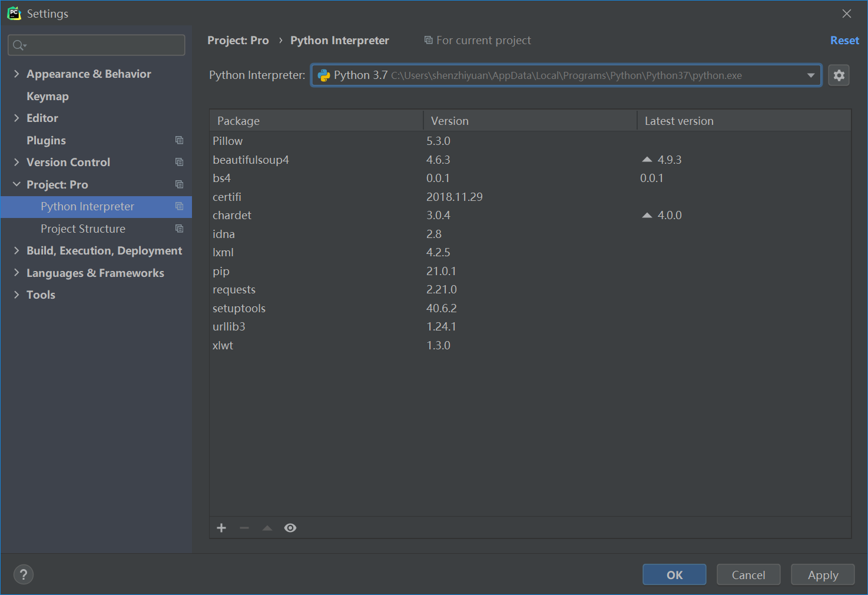This screenshot has height=595, width=868.
Task: Select the xlwt package row
Action: [x=530, y=345]
